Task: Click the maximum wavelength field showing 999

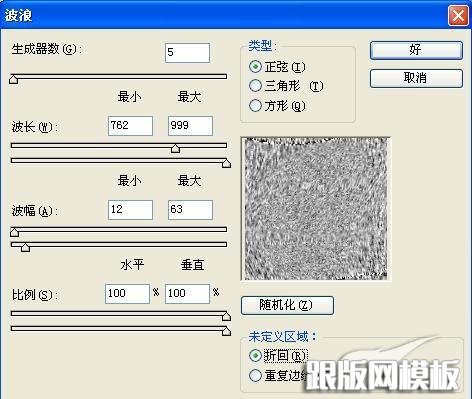Action: 190,126
